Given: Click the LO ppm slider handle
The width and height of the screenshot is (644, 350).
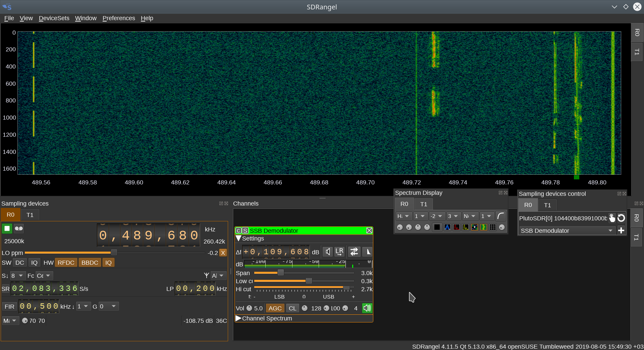Looking at the screenshot, I should [114, 253].
